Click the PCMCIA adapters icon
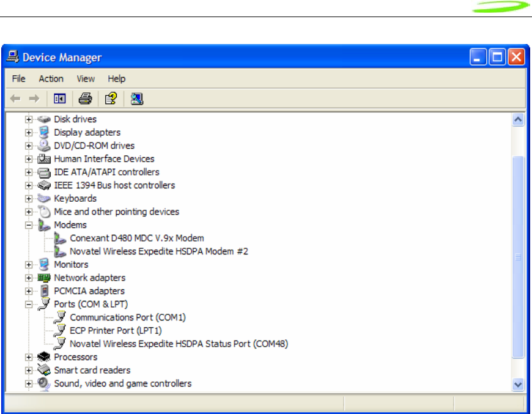The width and height of the screenshot is (532, 414). click(x=44, y=291)
